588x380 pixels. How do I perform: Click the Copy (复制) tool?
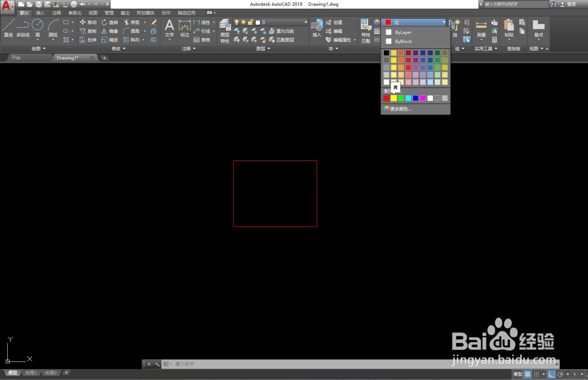88,31
